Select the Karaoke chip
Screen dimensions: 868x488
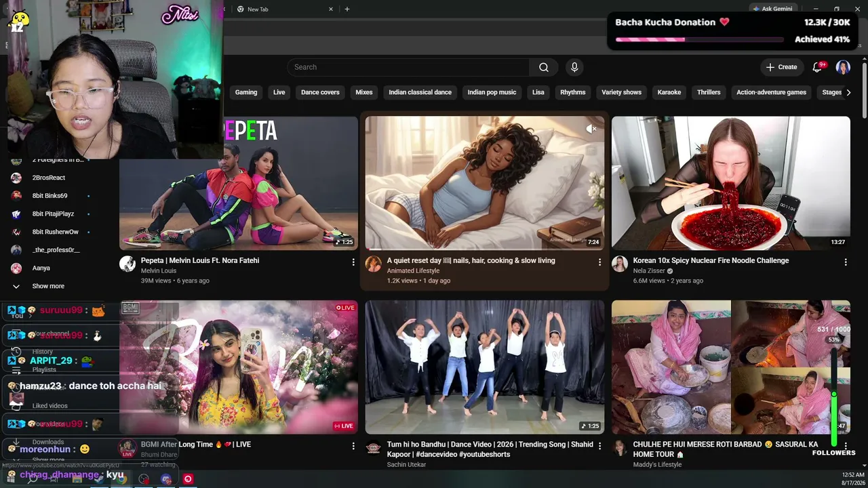click(669, 92)
